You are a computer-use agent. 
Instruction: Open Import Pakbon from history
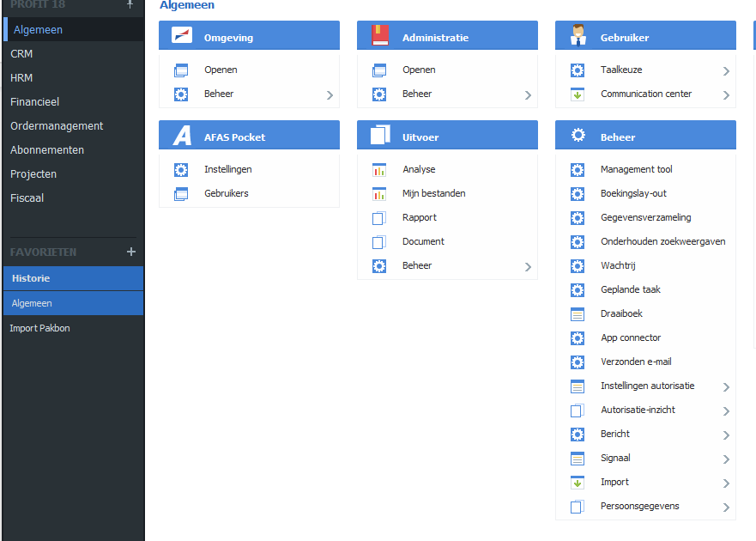pos(39,328)
